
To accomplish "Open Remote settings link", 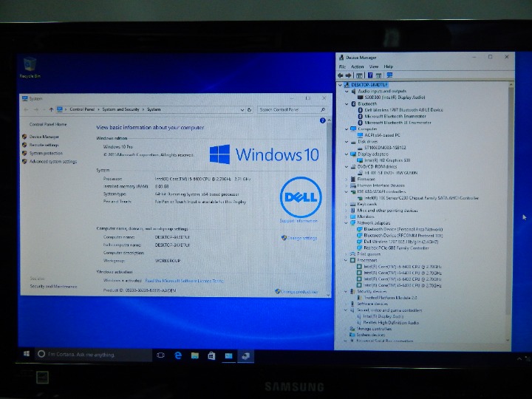I will tap(44, 145).
